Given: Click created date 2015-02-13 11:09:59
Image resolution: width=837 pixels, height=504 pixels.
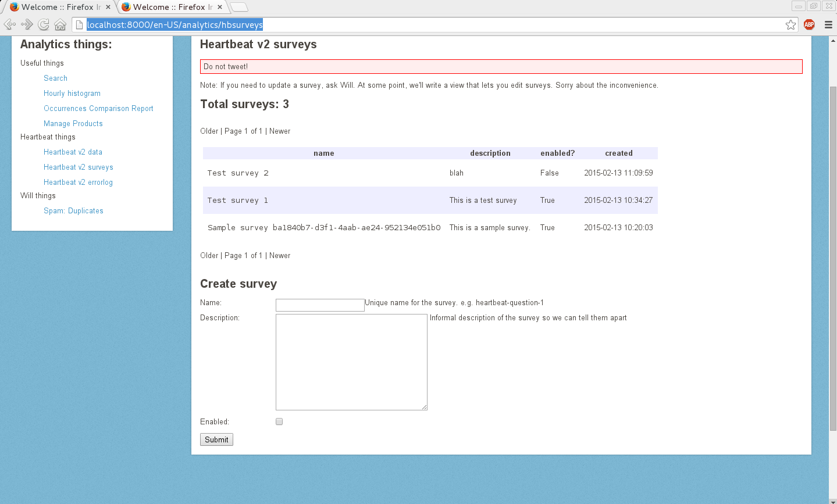Looking at the screenshot, I should (618, 173).
